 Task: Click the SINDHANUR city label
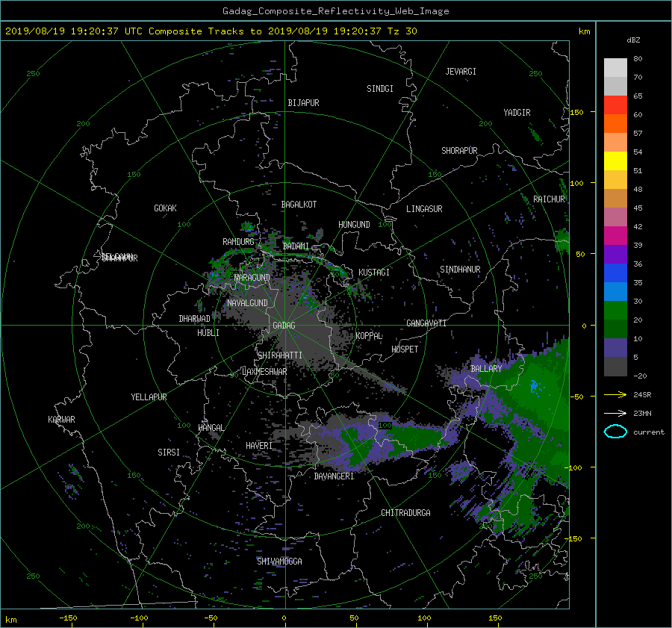[x=460, y=270]
